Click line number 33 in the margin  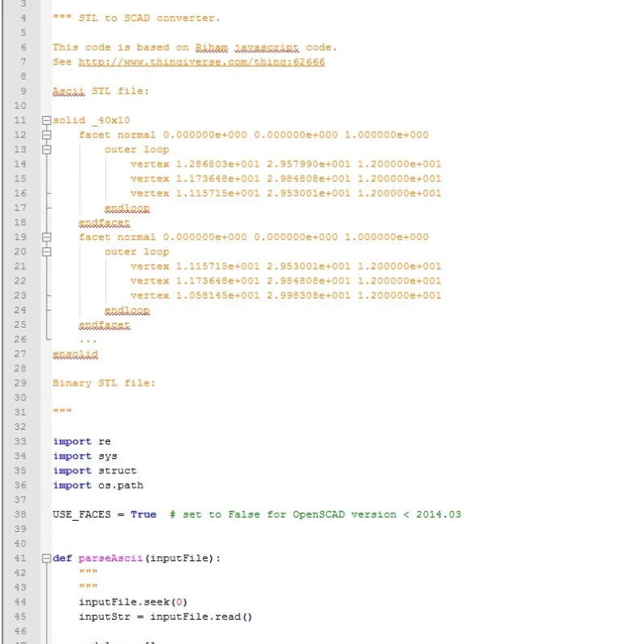click(x=20, y=441)
